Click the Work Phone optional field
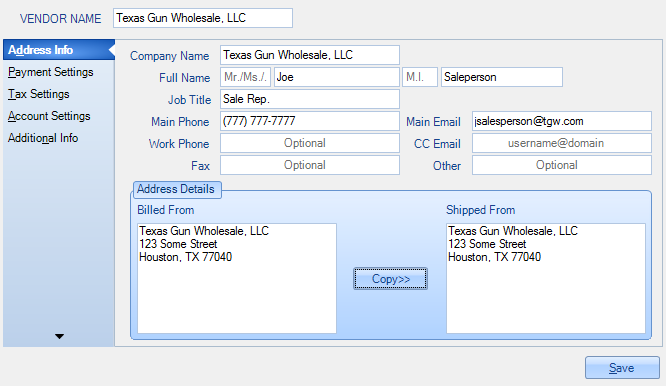 point(310,143)
